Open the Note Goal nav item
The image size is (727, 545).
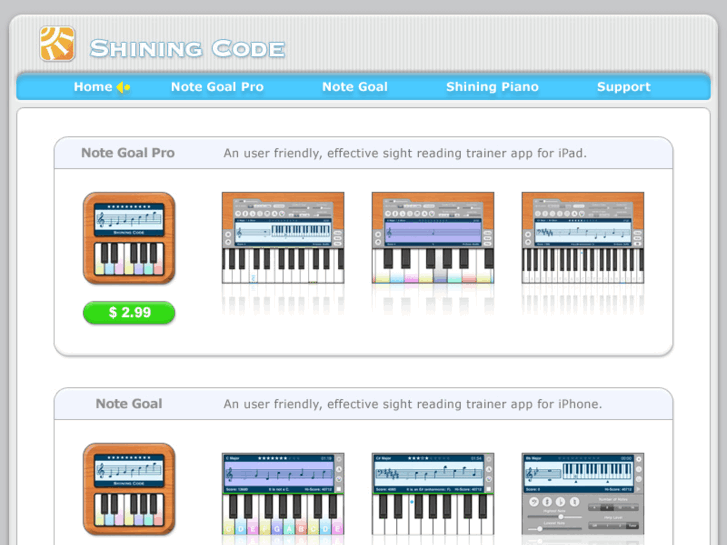point(355,87)
